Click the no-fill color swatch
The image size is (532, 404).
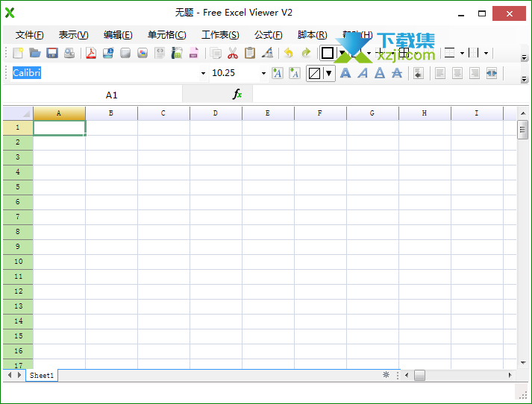click(x=315, y=73)
